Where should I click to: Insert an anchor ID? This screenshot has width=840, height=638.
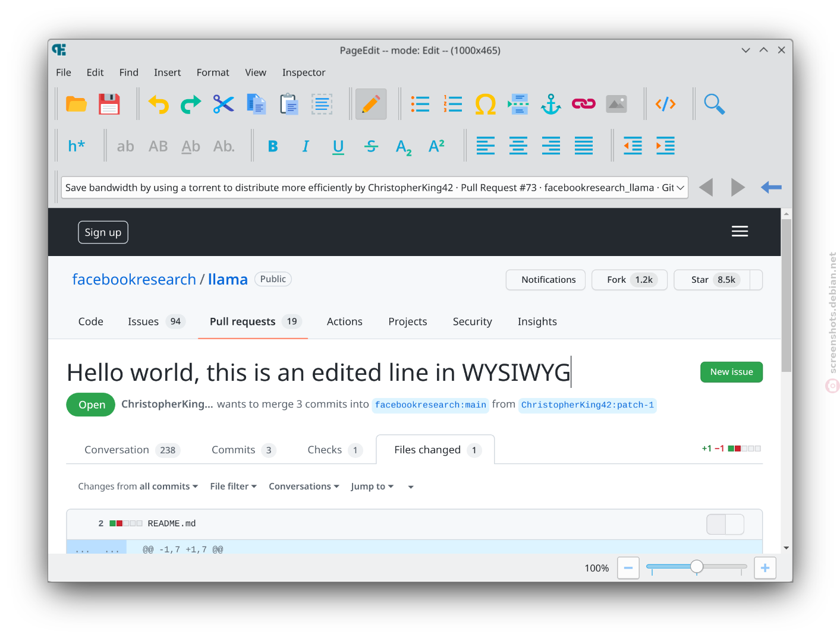coord(551,104)
